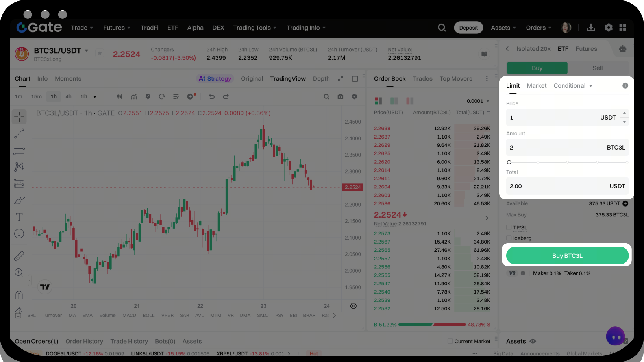Click the Price input field
Screen dimensions: 644x362
551,118
